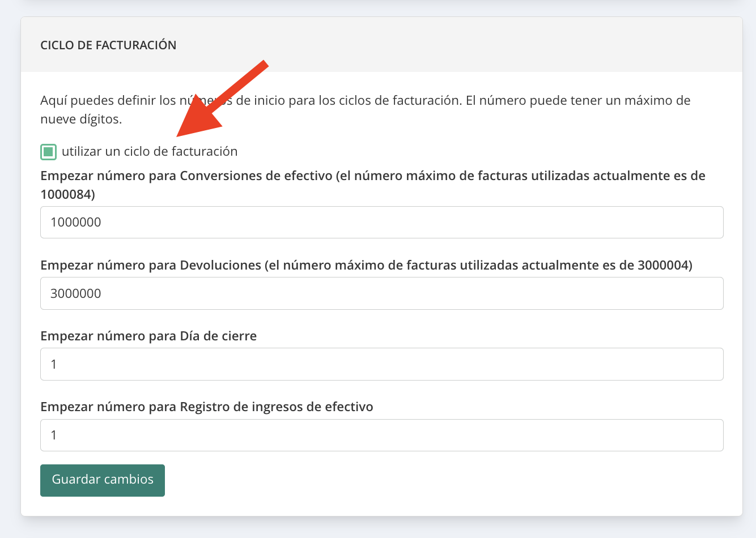Toggle the 'utilizar un ciclo de facturación' checkbox
The height and width of the screenshot is (538, 756).
48,152
